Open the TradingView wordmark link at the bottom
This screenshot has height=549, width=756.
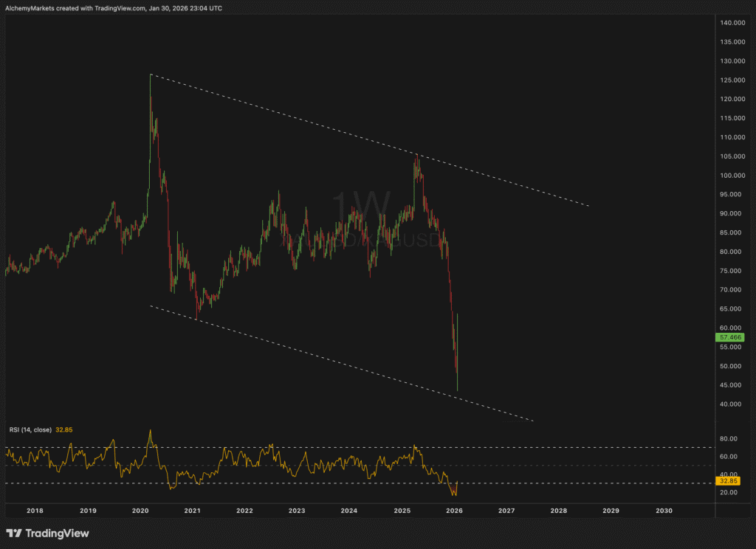(x=58, y=534)
